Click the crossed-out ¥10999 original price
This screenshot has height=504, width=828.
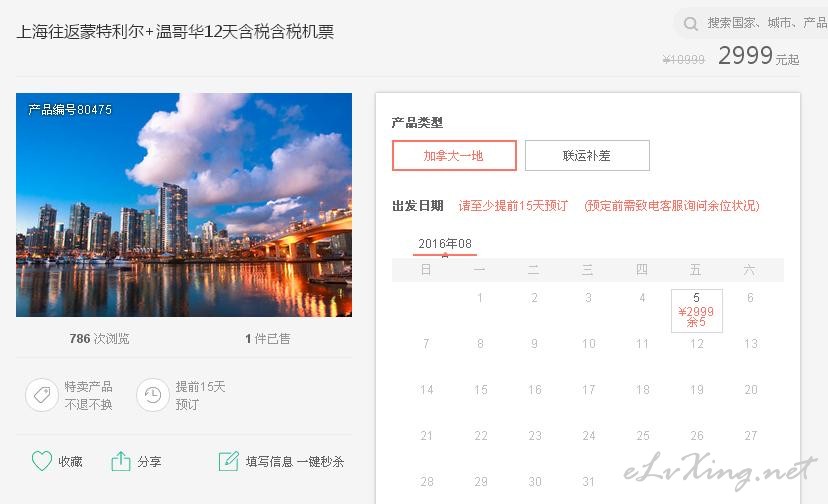pos(683,60)
